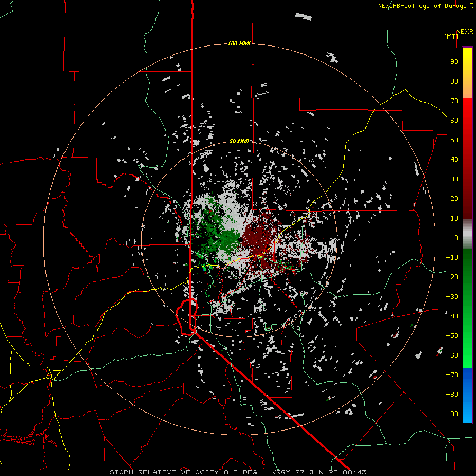Viewport: 476px width, 476px height.
Task: Select the -20 knot scale label
Action: click(x=452, y=277)
